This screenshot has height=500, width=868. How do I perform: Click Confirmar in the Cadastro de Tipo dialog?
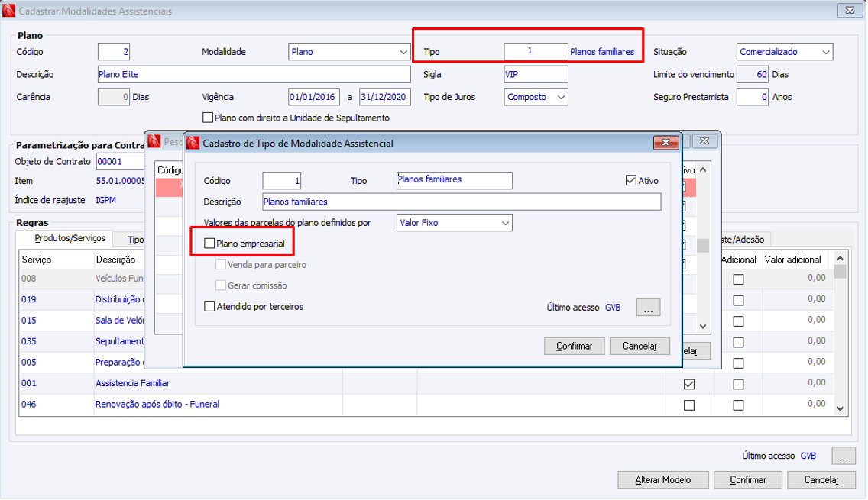pyautogui.click(x=574, y=347)
